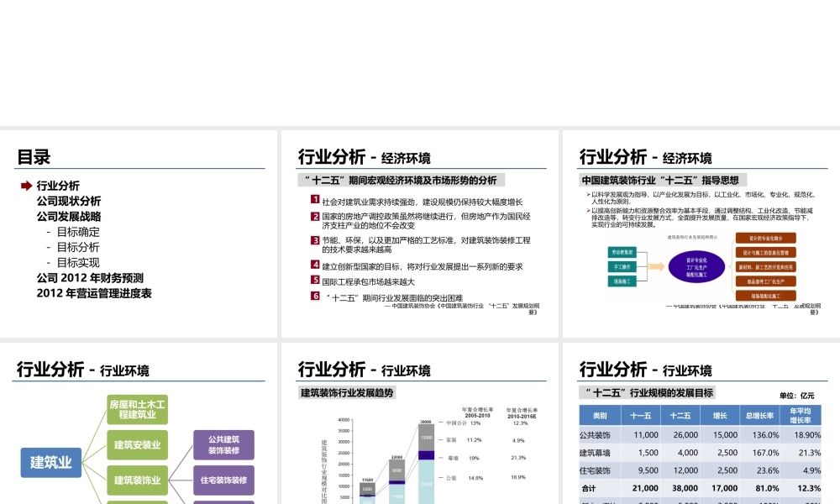Image resolution: width=840 pixels, height=504 pixels.
Task: Select the brown 现场装配化施工 rounded box
Action: (765, 295)
